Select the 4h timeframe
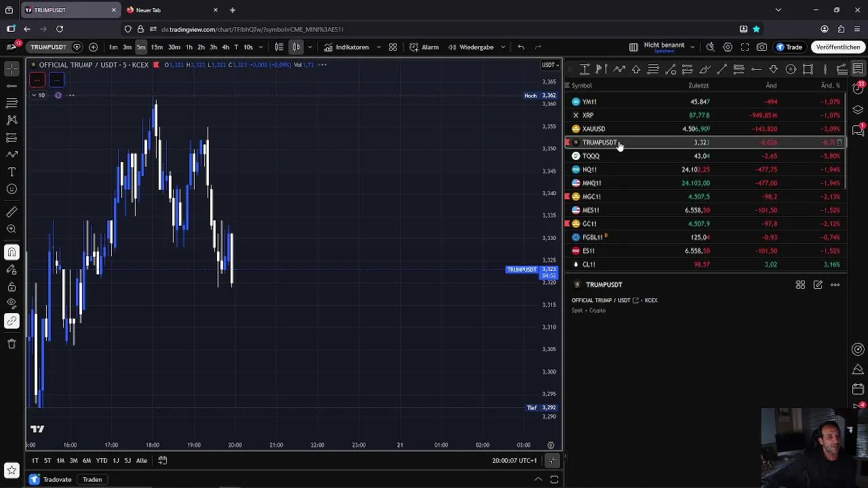 click(225, 47)
